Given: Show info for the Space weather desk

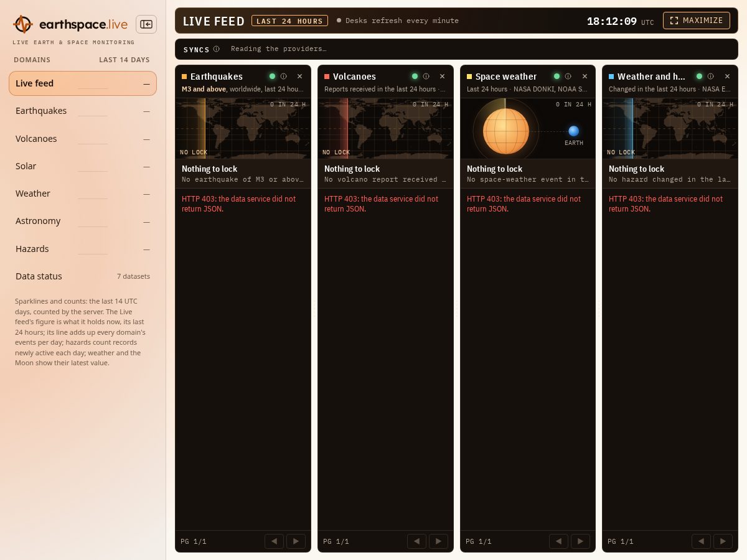Looking at the screenshot, I should point(568,77).
